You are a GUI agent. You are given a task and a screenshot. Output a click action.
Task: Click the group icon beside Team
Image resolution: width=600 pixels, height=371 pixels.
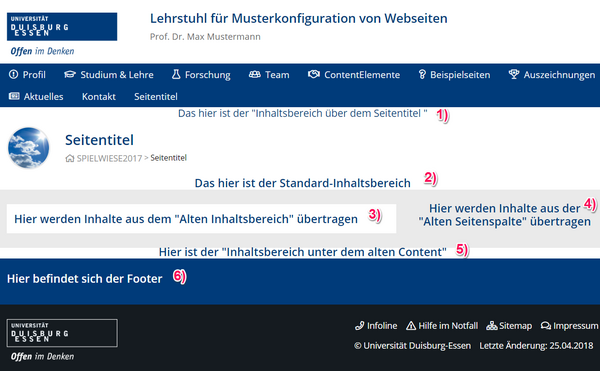tap(254, 75)
